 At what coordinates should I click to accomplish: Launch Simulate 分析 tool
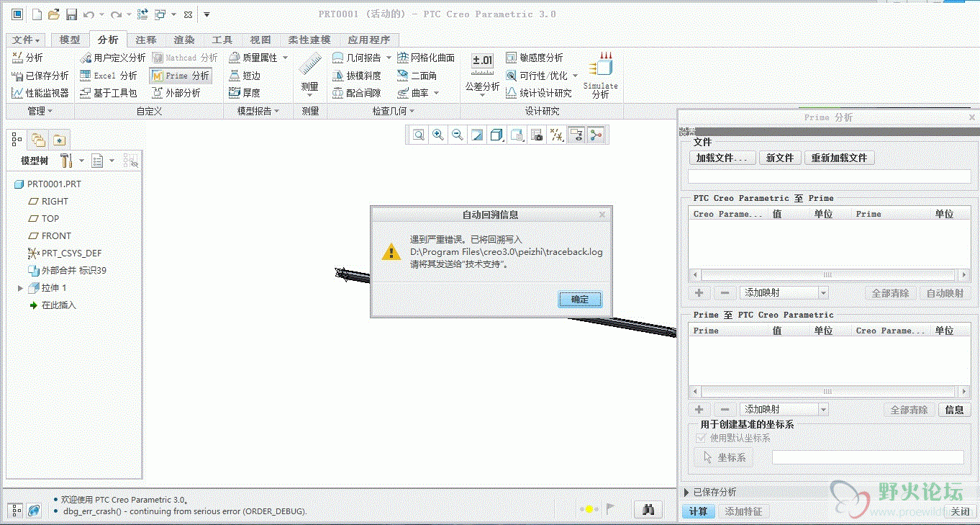[600, 76]
